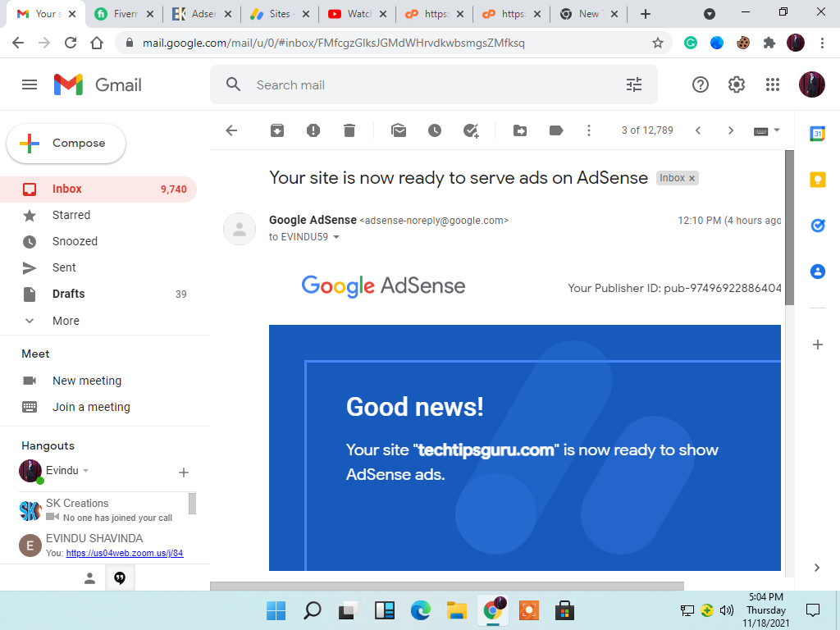Snooze this email with clock icon
Viewport: 840px width, 630px height.
pyautogui.click(x=435, y=130)
